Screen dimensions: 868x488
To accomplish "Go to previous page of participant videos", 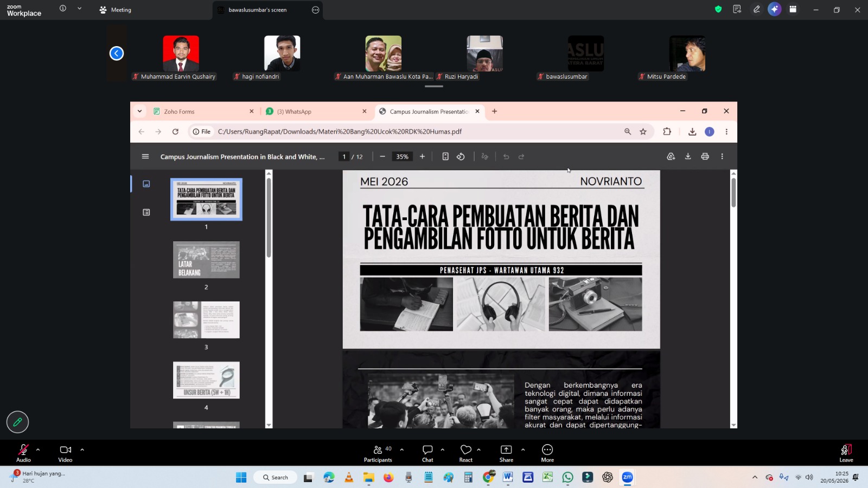I will click(x=117, y=53).
